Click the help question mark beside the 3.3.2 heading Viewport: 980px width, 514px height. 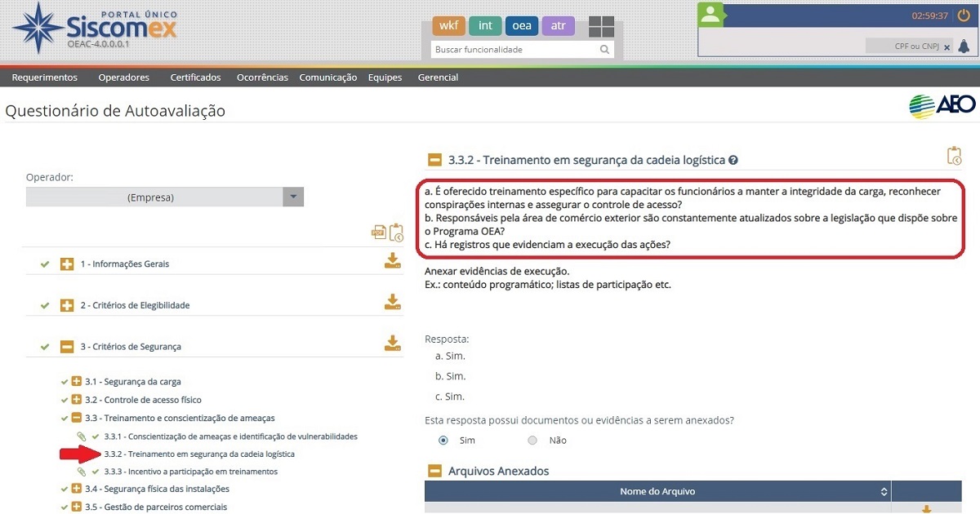(733, 160)
